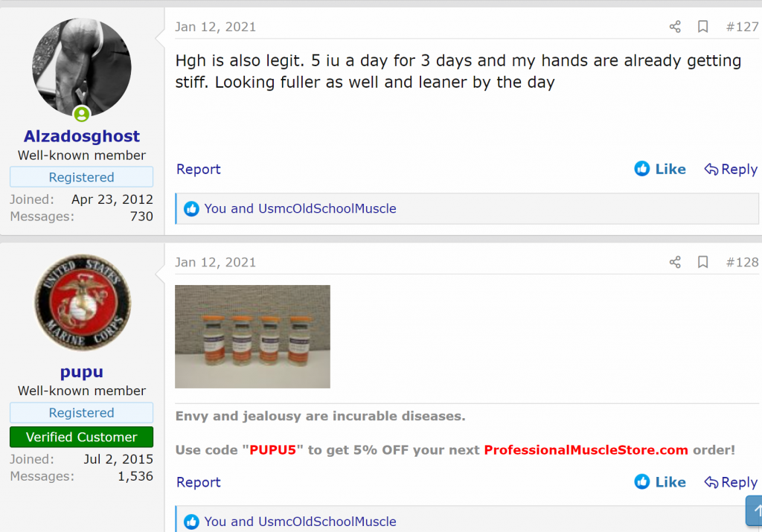This screenshot has width=762, height=532.
Task: Open the vials photo thumbnail
Action: tap(252, 337)
